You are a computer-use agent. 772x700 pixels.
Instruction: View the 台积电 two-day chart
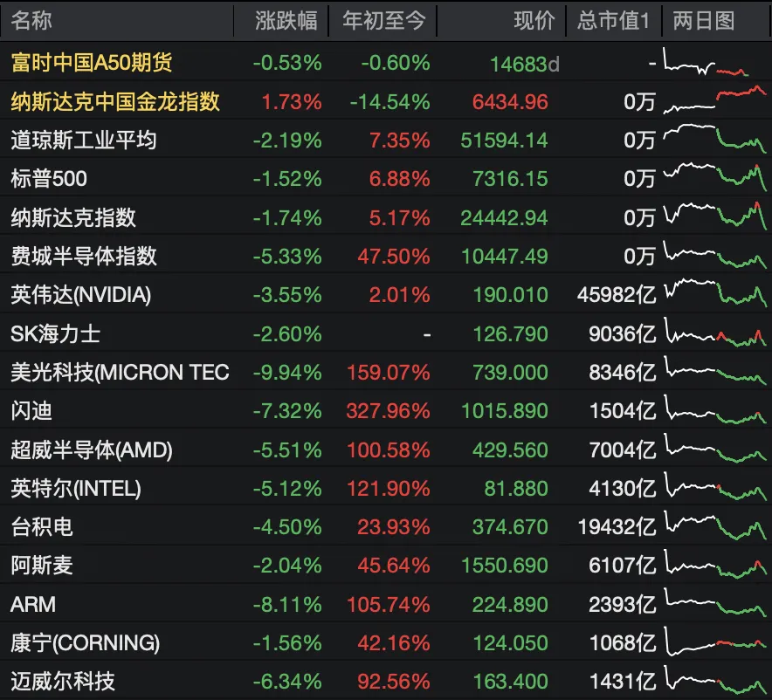click(x=715, y=525)
